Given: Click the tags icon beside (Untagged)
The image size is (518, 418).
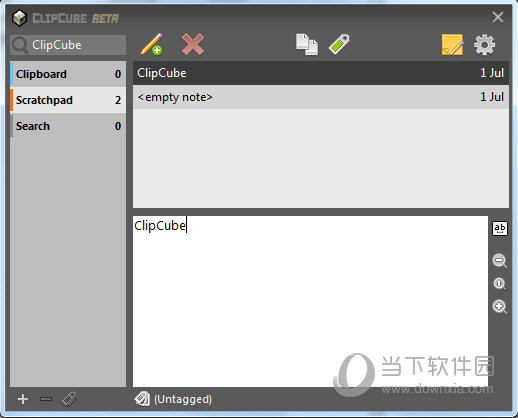Looking at the screenshot, I should point(142,399).
